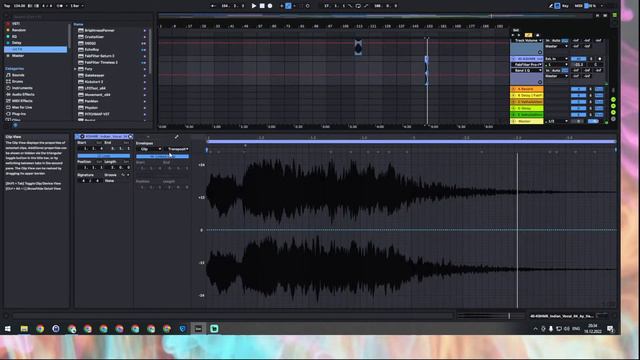Toggle the Key map mode button
This screenshot has width=640, height=360.
565,6
